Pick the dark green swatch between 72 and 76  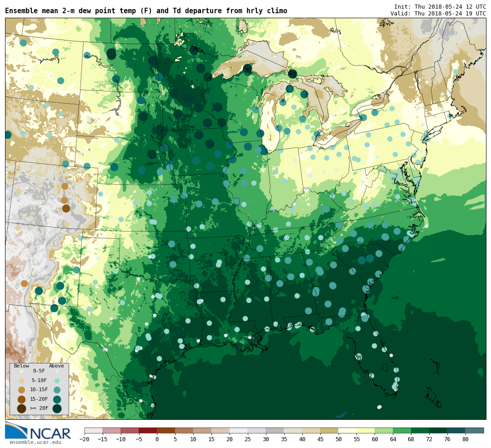tap(439, 431)
